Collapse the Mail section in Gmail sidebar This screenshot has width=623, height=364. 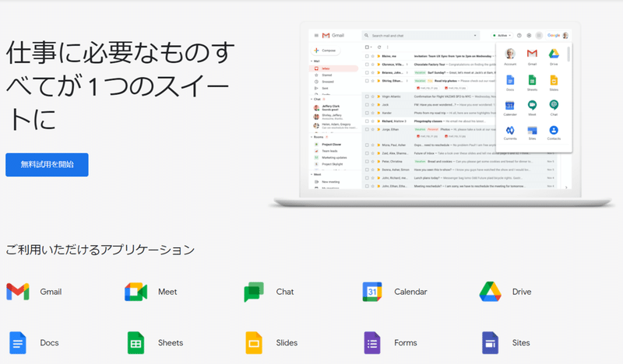coord(311,61)
